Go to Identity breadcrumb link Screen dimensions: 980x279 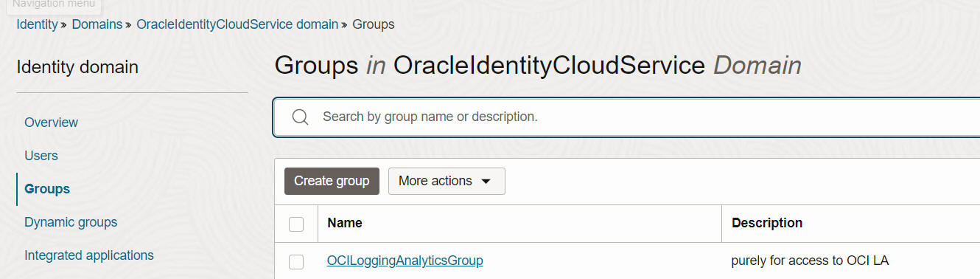point(37,24)
